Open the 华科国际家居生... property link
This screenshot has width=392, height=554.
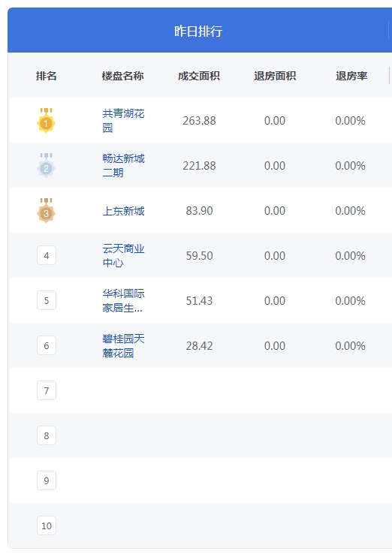point(123,301)
